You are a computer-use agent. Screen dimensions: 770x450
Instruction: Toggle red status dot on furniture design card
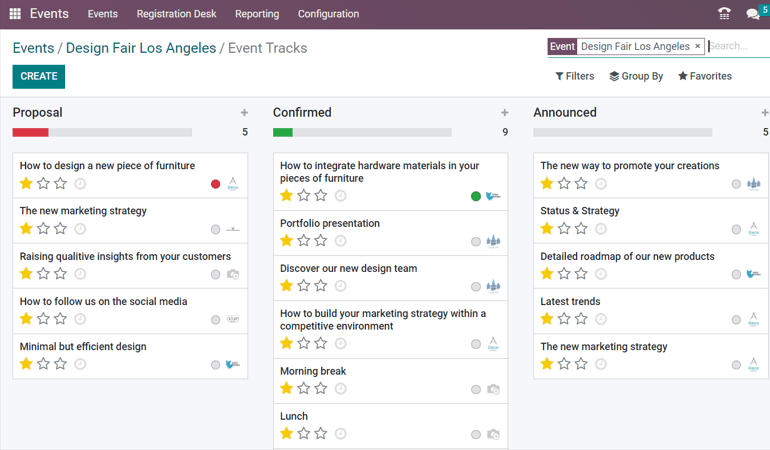tap(216, 184)
